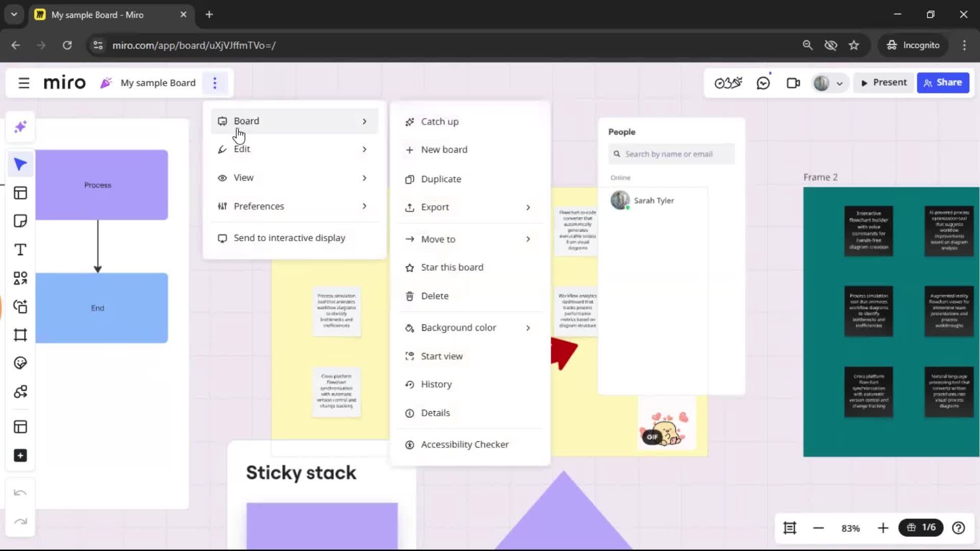980x551 pixels.
Task: Open the comment and connection tool
Action: coord(20,306)
